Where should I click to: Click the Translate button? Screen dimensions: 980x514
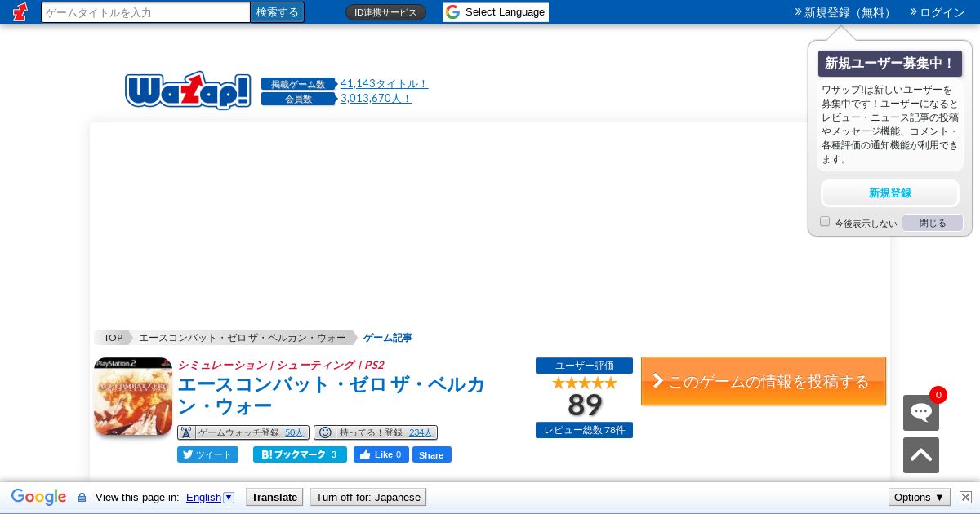[274, 497]
